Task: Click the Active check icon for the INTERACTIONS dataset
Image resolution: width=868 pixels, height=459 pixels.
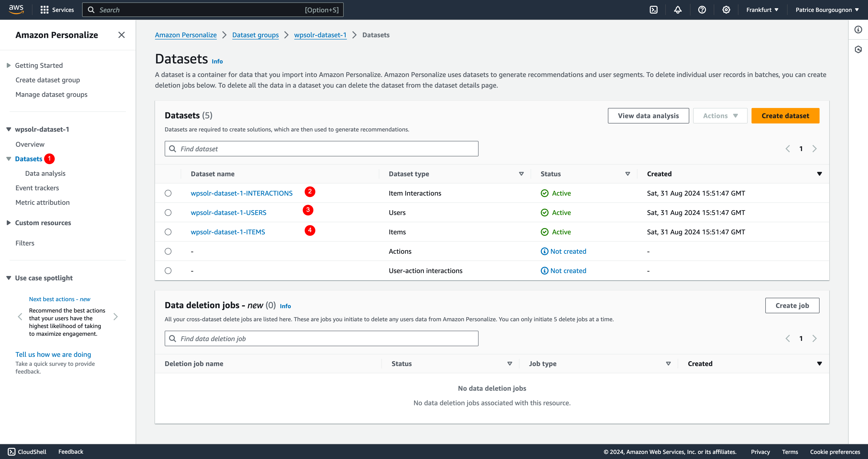Action: [544, 193]
